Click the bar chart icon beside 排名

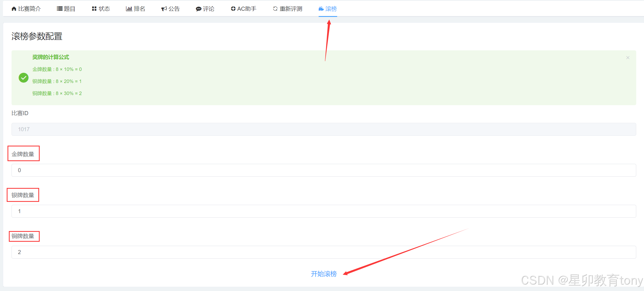(x=129, y=9)
